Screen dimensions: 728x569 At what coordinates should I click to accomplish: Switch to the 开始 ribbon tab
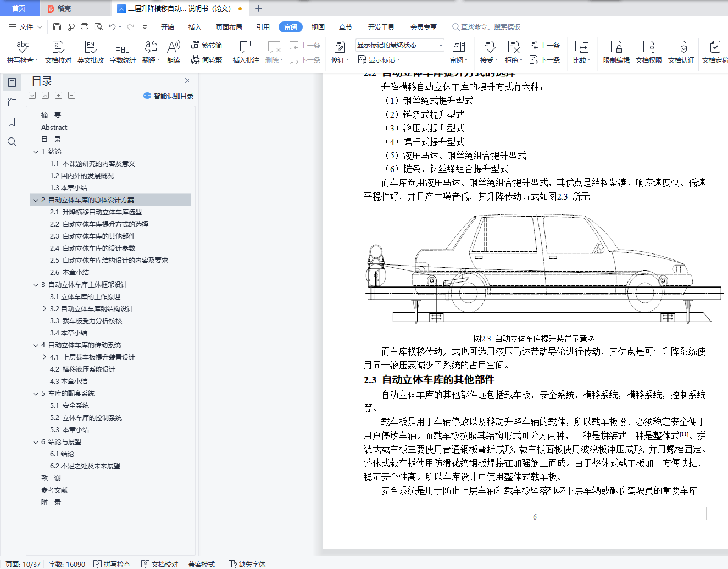click(x=168, y=27)
